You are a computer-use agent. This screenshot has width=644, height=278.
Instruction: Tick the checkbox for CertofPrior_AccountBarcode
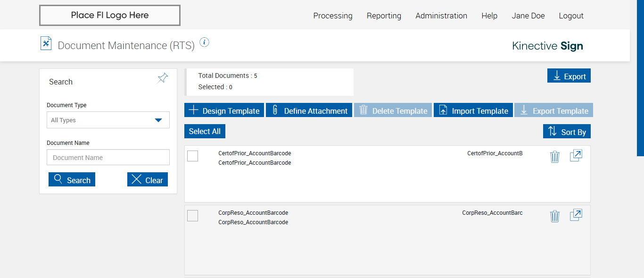(192, 156)
